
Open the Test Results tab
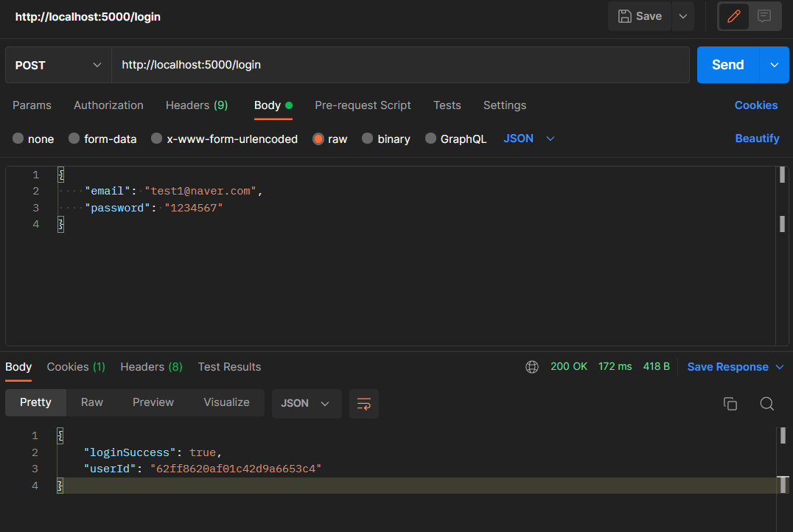click(230, 367)
